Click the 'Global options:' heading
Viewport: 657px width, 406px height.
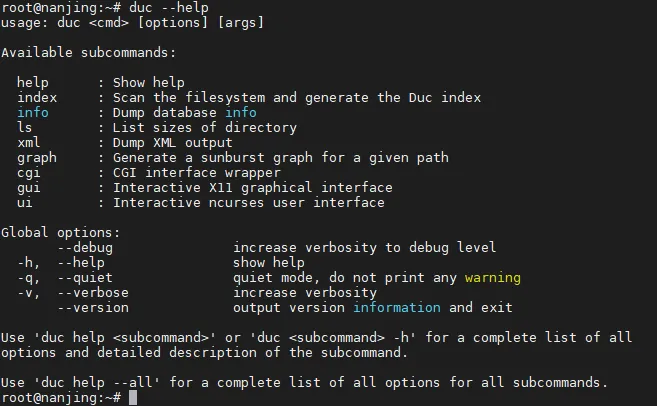pos(62,233)
